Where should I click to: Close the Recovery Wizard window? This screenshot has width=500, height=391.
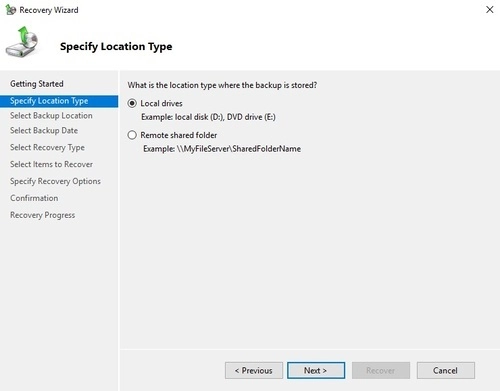click(x=490, y=10)
